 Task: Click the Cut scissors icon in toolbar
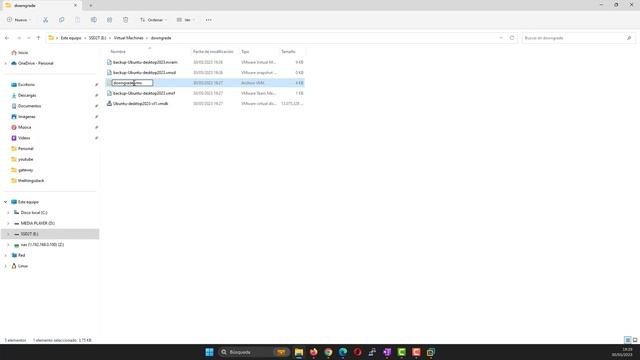click(x=45, y=20)
